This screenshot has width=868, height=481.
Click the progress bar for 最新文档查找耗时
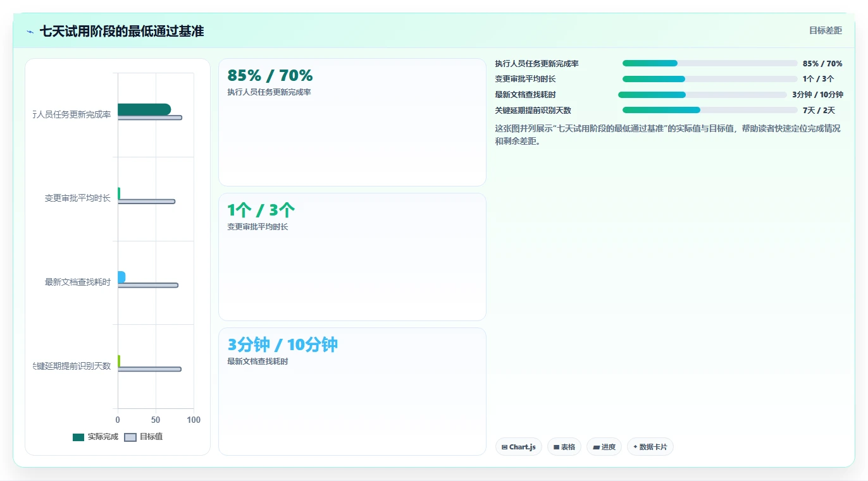point(702,95)
